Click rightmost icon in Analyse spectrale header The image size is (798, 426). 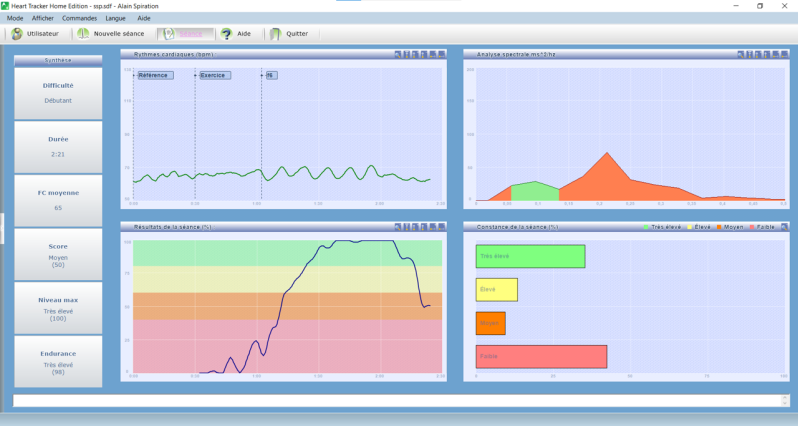(x=784, y=54)
